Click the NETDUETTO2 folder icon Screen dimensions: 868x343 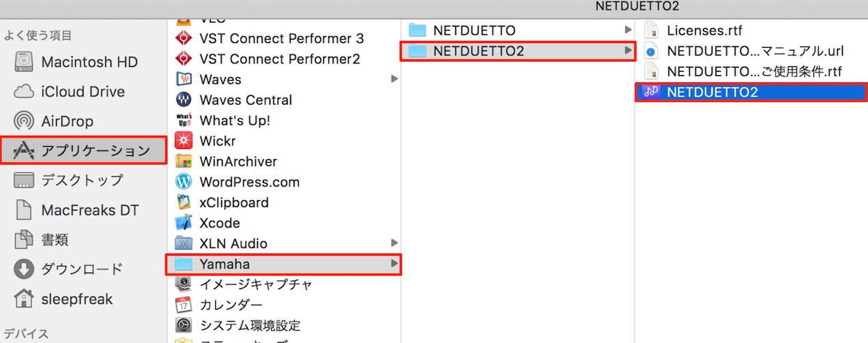(x=417, y=51)
